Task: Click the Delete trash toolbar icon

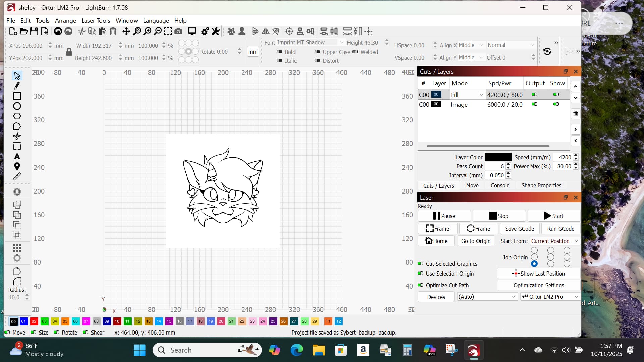Action: pos(113,32)
